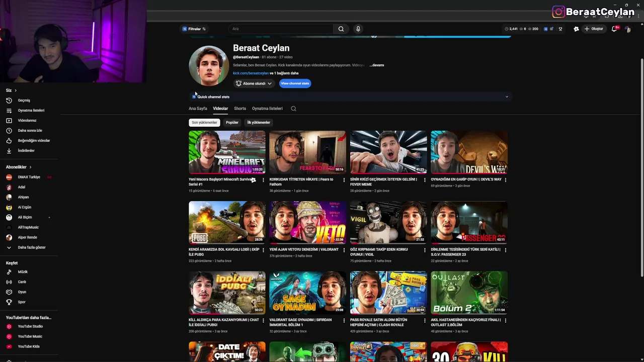This screenshot has width=644, height=362.
Task: Open the İddialı PUBG video thumbnail
Action: click(227, 293)
